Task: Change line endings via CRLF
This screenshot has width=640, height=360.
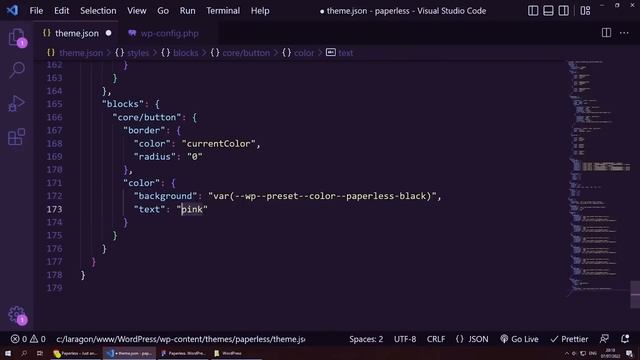Action: click(436, 339)
